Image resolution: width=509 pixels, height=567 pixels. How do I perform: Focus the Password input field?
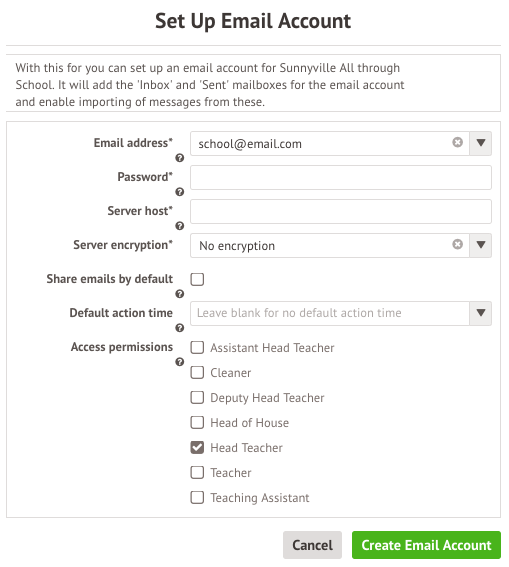[x=341, y=178]
